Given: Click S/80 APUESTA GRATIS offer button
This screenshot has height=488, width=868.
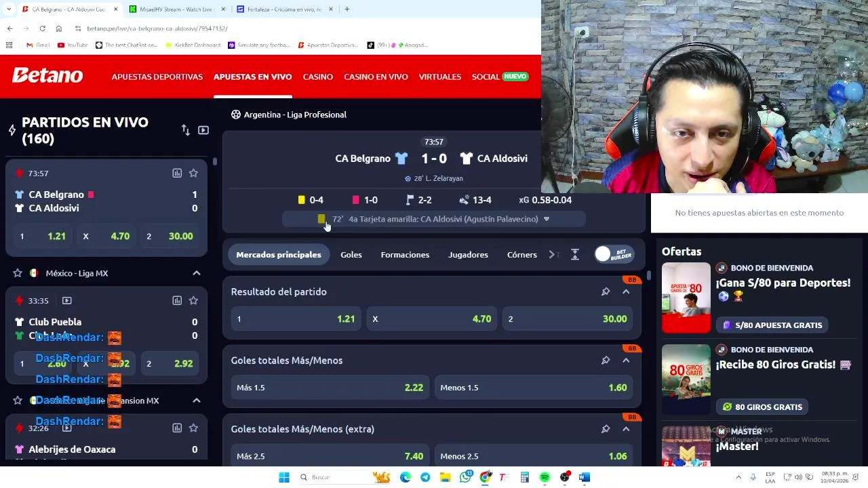Looking at the screenshot, I should (772, 325).
